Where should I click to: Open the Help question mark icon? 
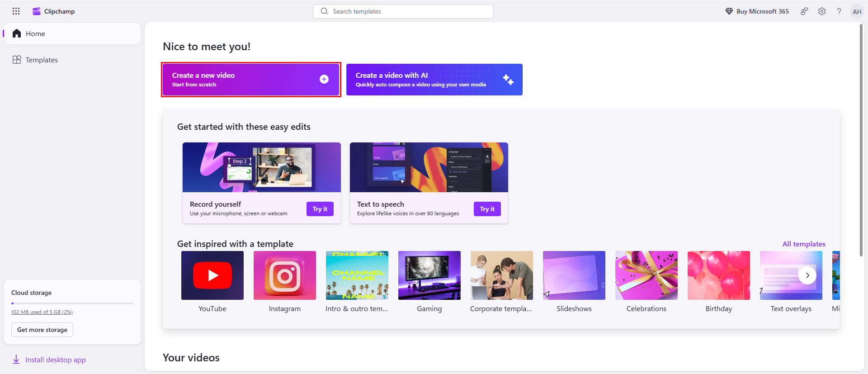(x=839, y=11)
